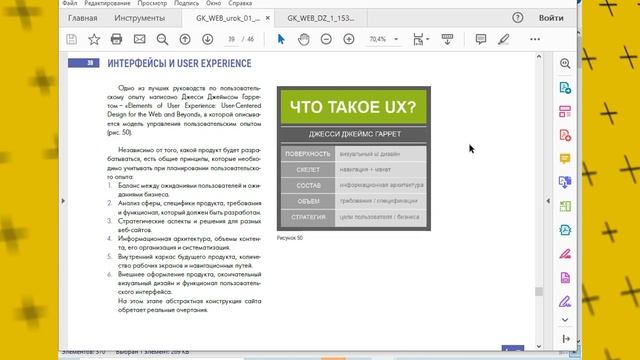Viewport: 640px width, 360px height.
Task: Collapse the right tools pane arrow button
Action: (x=566, y=339)
